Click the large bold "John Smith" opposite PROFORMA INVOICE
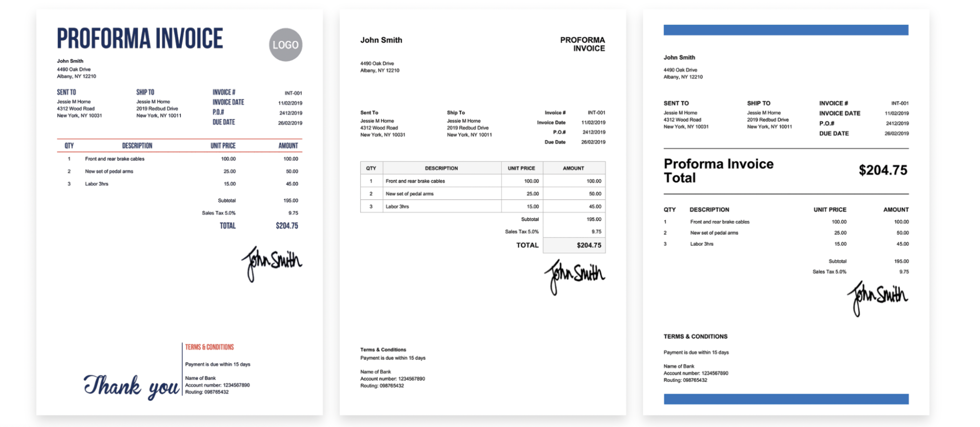The height and width of the screenshot is (427, 980). 381,40
